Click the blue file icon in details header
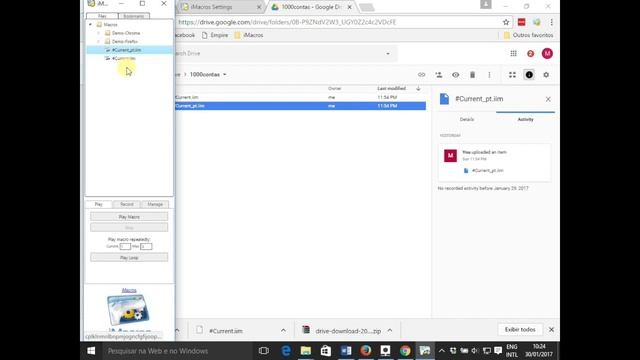Image resolution: width=640 pixels, height=360 pixels. (x=444, y=99)
